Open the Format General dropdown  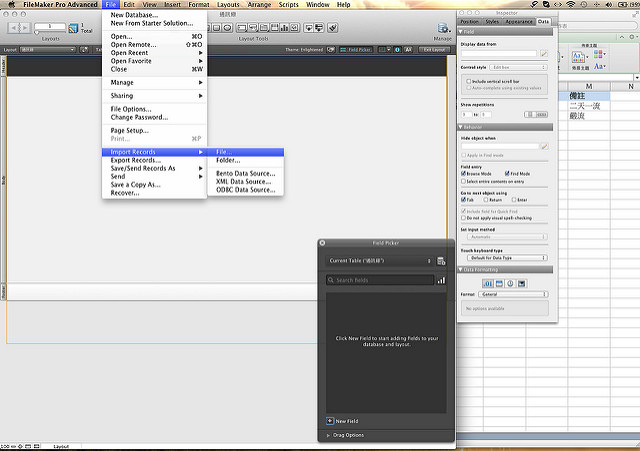513,294
